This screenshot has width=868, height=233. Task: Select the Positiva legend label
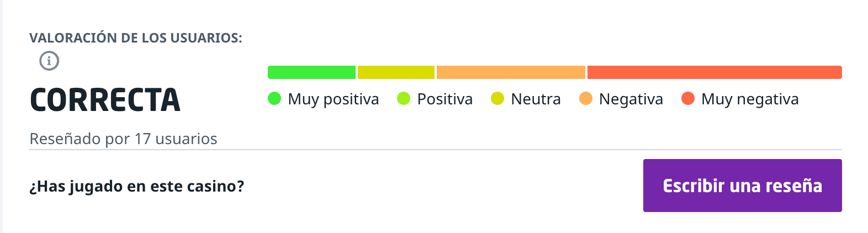point(444,99)
